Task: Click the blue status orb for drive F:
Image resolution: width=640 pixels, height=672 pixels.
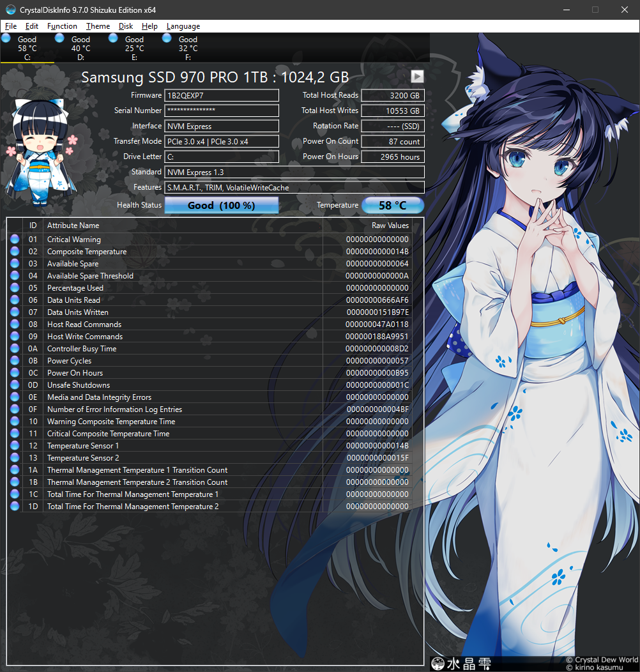Action: (x=167, y=38)
